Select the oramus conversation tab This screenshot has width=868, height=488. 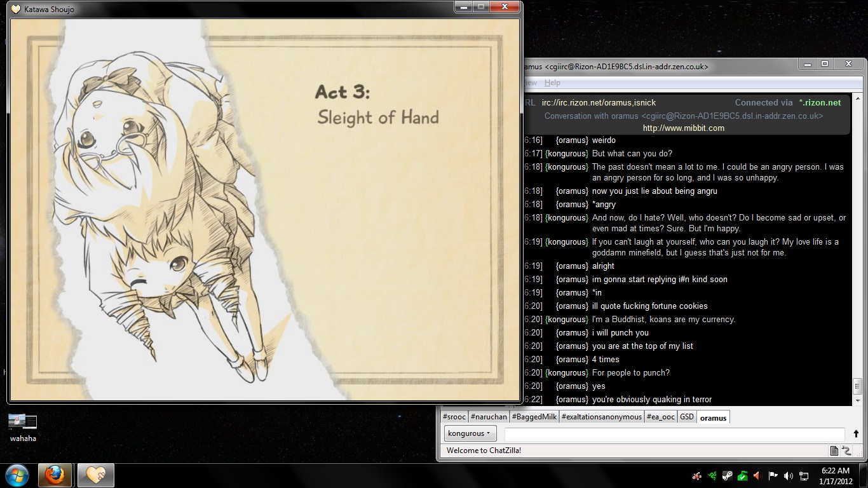click(713, 417)
